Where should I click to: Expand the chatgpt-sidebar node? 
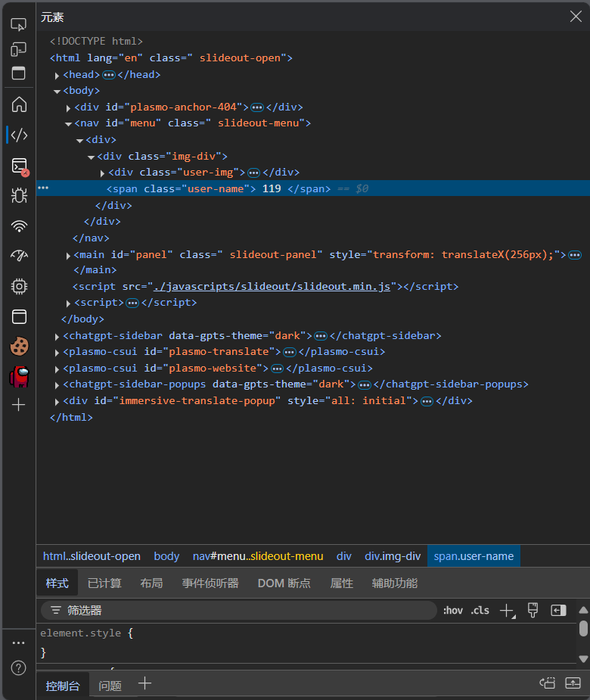57,337
